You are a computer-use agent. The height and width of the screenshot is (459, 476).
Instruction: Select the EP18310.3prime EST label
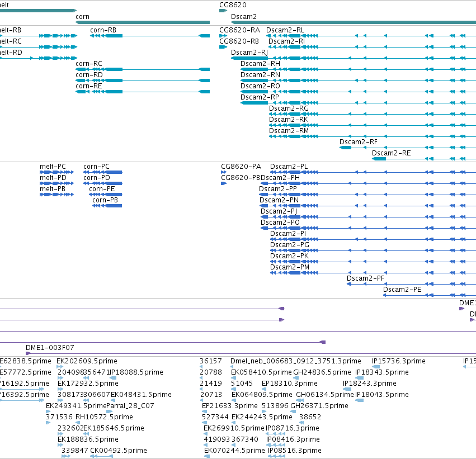click(x=290, y=384)
